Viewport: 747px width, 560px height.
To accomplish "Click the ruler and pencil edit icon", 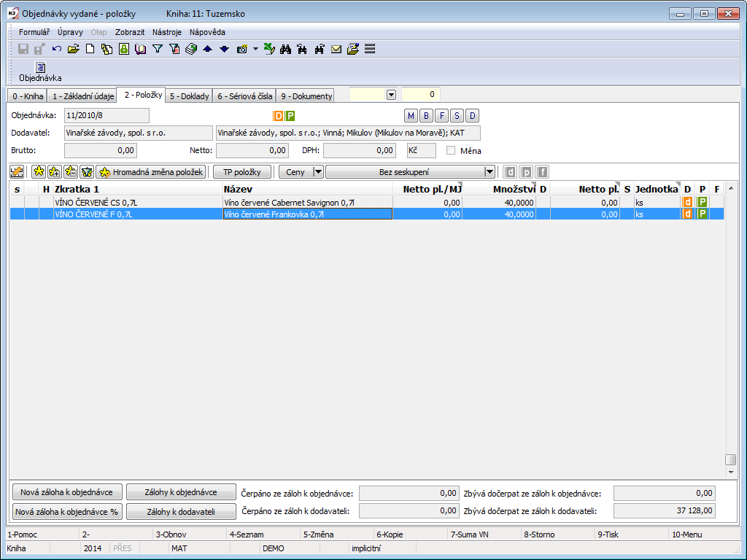I will pyautogui.click(x=17, y=172).
